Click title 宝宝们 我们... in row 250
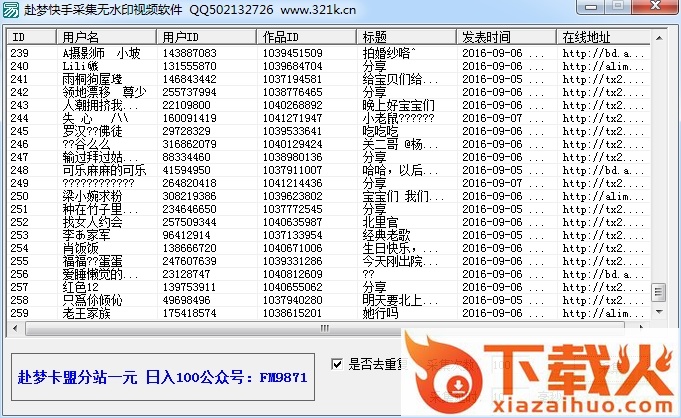Viewport: 681px width, 418px height. click(x=403, y=196)
